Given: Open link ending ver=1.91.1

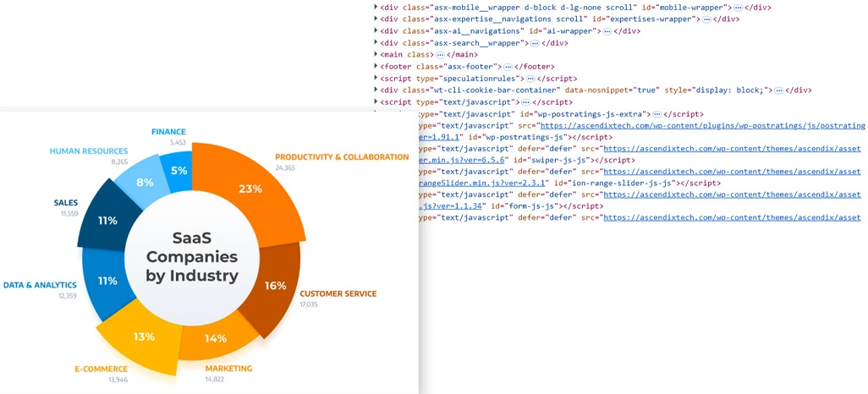Looking at the screenshot, I should [441, 137].
